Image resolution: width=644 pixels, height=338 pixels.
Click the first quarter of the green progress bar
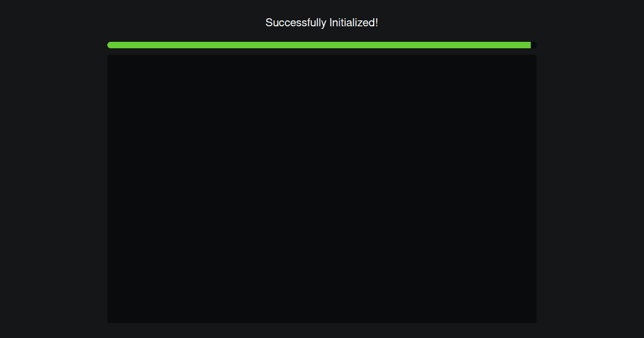(x=160, y=45)
